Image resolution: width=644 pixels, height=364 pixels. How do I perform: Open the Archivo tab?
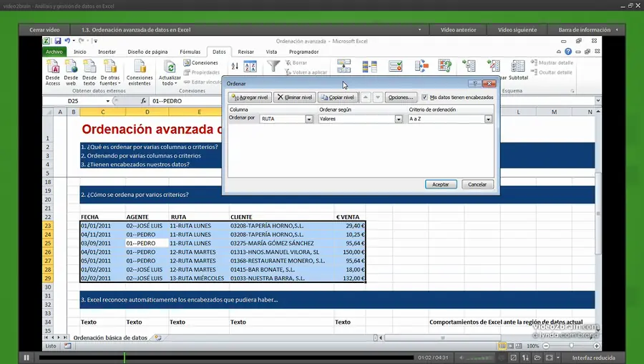54,52
